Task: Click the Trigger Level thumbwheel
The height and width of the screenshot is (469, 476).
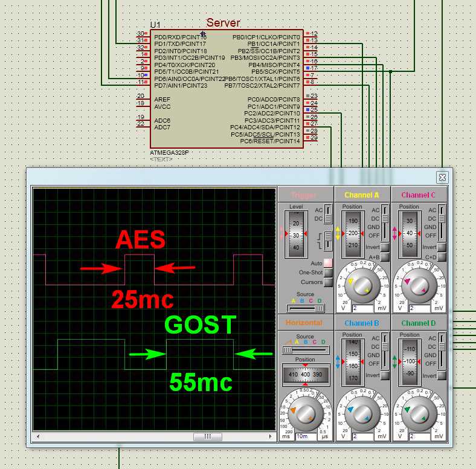Action: (295, 232)
